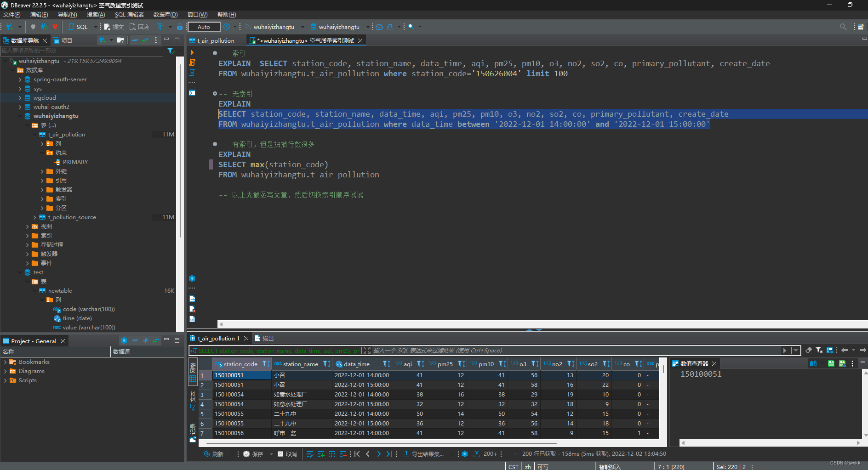
Task: Click the editor horizontal scrollbar left arrow
Action: pyautogui.click(x=221, y=324)
